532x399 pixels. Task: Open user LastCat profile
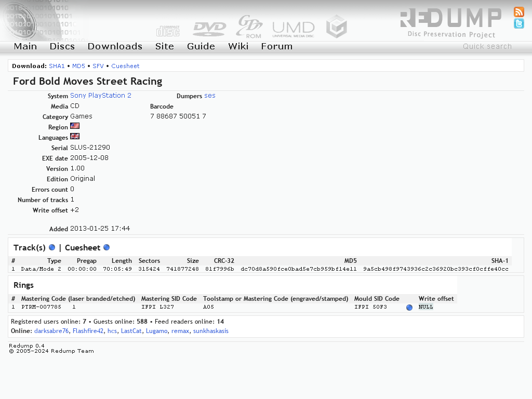coord(131,331)
